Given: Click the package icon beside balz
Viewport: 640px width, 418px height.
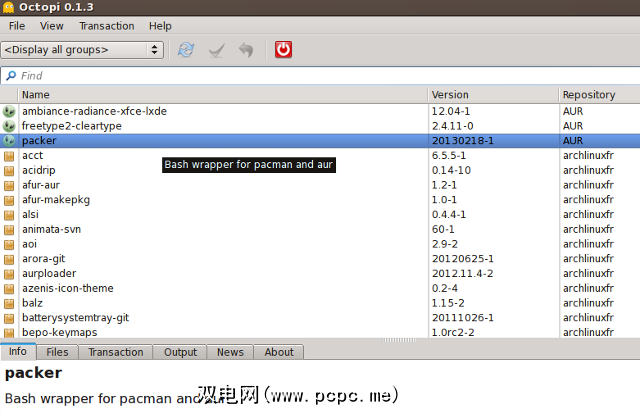Looking at the screenshot, I should 9,303.
